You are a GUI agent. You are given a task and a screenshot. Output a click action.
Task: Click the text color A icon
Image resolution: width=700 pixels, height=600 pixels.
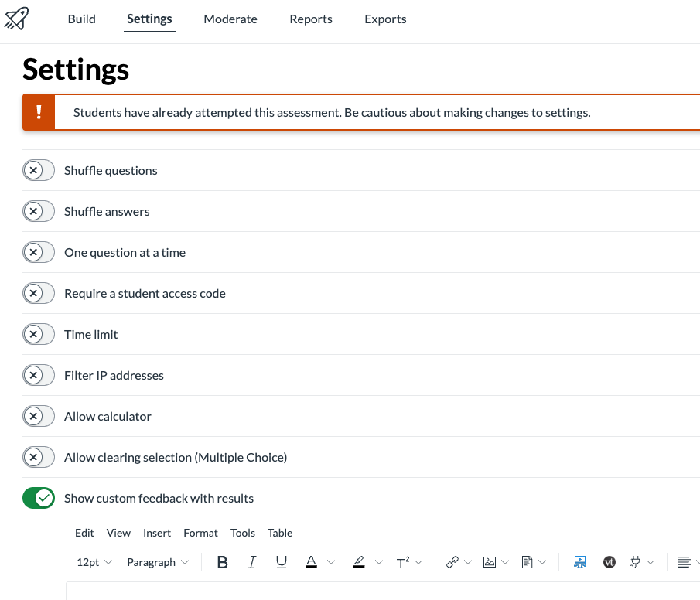click(x=311, y=563)
